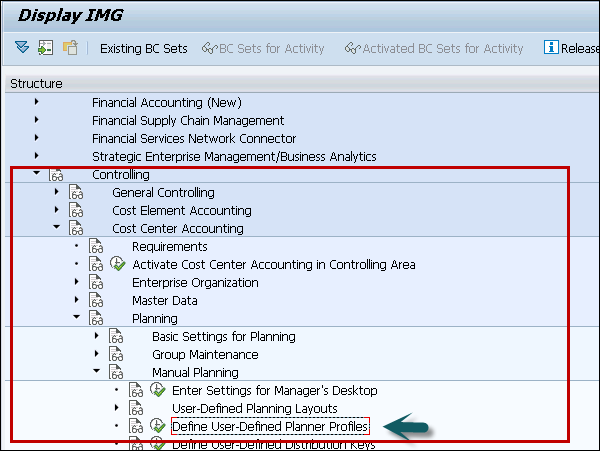Execute Activate Cost Center Accounting activity icon
The width and height of the screenshot is (600, 451).
click(x=117, y=265)
